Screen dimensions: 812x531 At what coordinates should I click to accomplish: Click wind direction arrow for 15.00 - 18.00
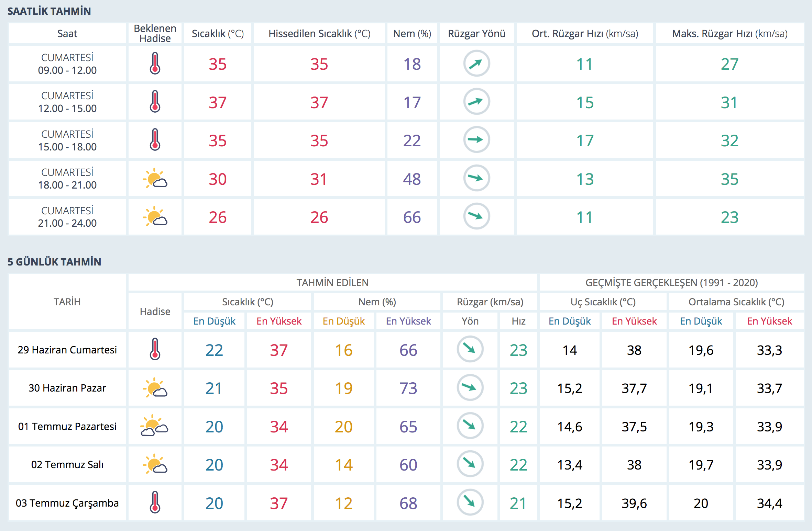tap(476, 140)
